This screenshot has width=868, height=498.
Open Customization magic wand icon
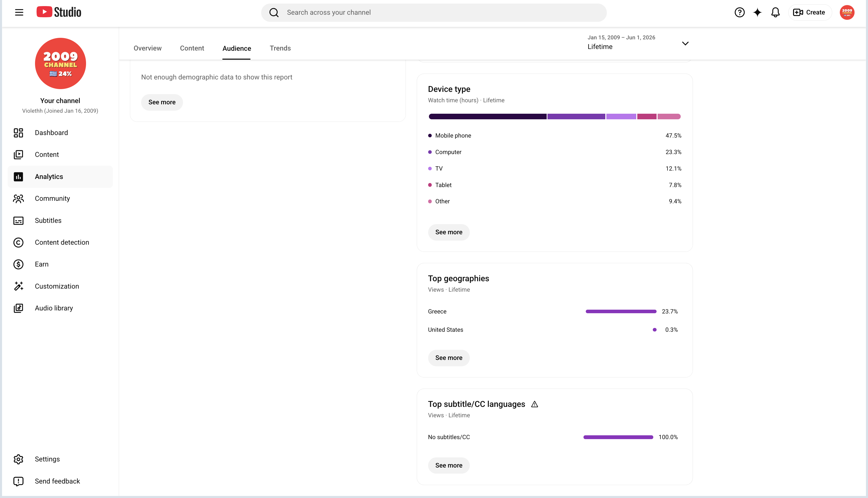pyautogui.click(x=19, y=286)
